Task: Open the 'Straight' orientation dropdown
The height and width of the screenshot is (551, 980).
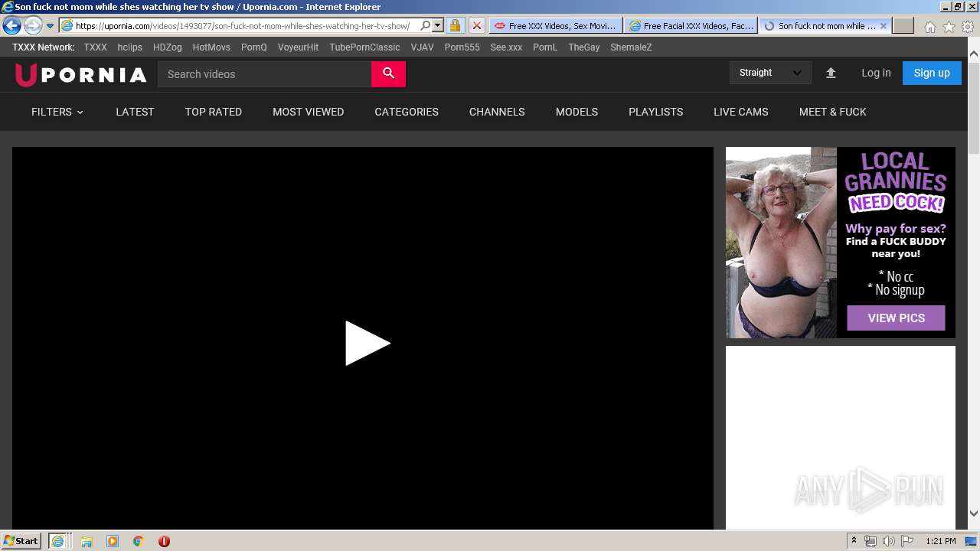Action: point(769,73)
